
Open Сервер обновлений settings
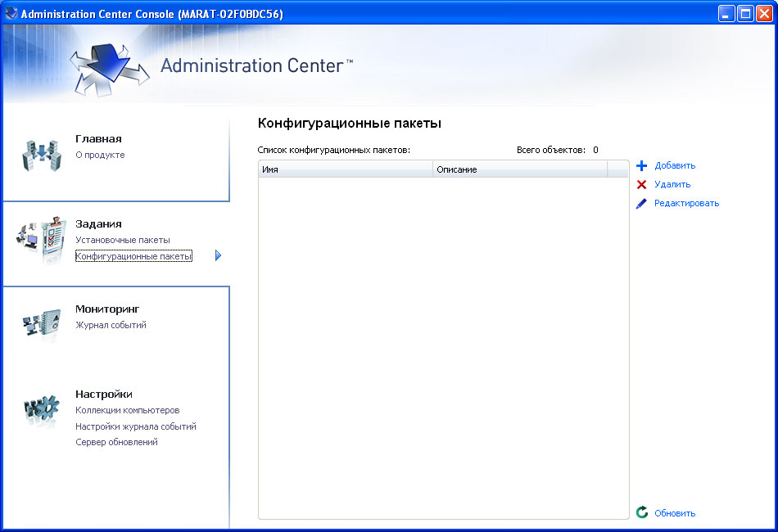point(116,442)
